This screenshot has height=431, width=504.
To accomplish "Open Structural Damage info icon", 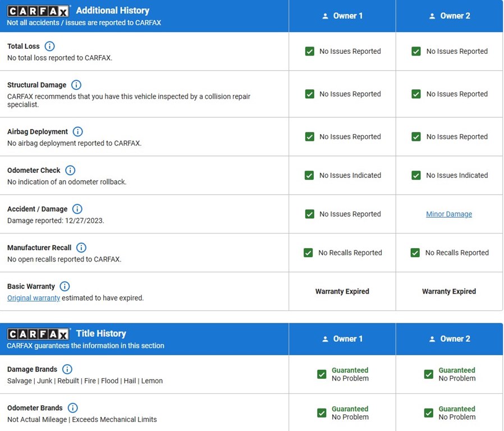I will [x=76, y=85].
